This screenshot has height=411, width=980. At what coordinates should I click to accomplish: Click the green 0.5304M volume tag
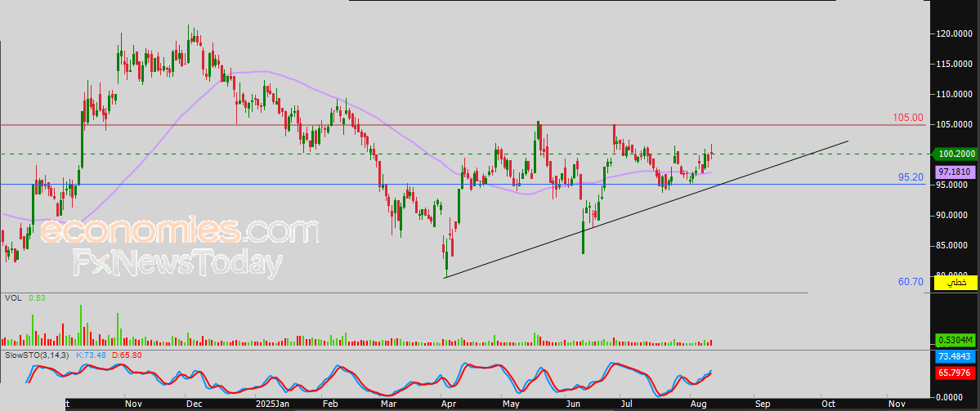coord(955,340)
